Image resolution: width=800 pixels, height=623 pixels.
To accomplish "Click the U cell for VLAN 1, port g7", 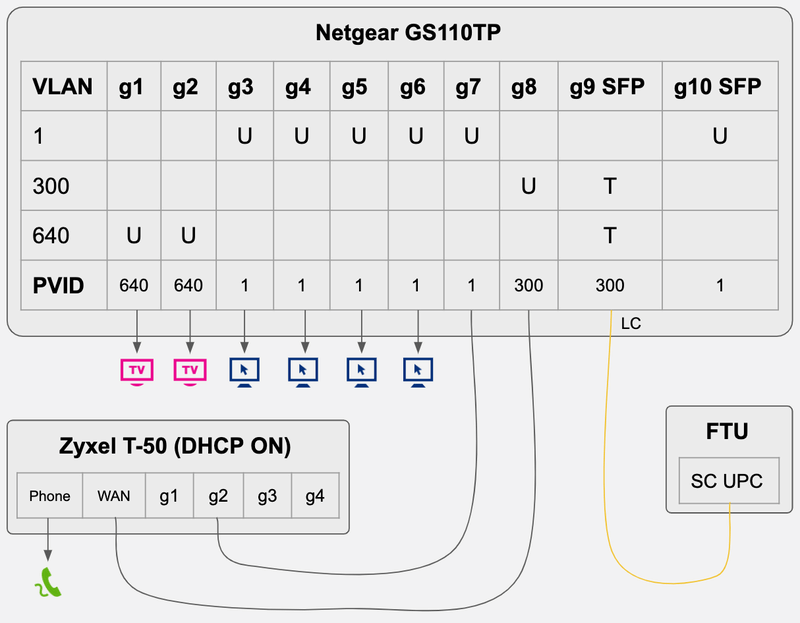I will click(472, 136).
